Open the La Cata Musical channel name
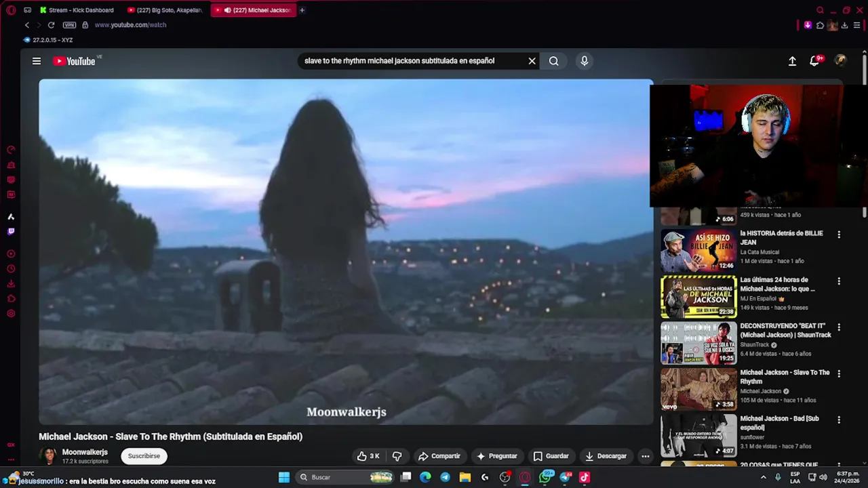The height and width of the screenshot is (488, 868). (759, 252)
